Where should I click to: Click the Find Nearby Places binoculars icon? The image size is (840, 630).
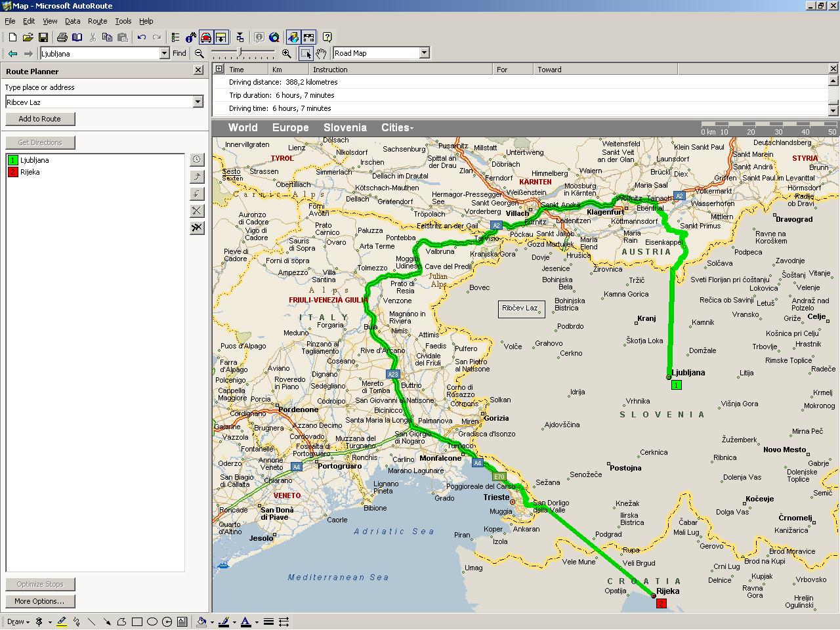point(190,37)
